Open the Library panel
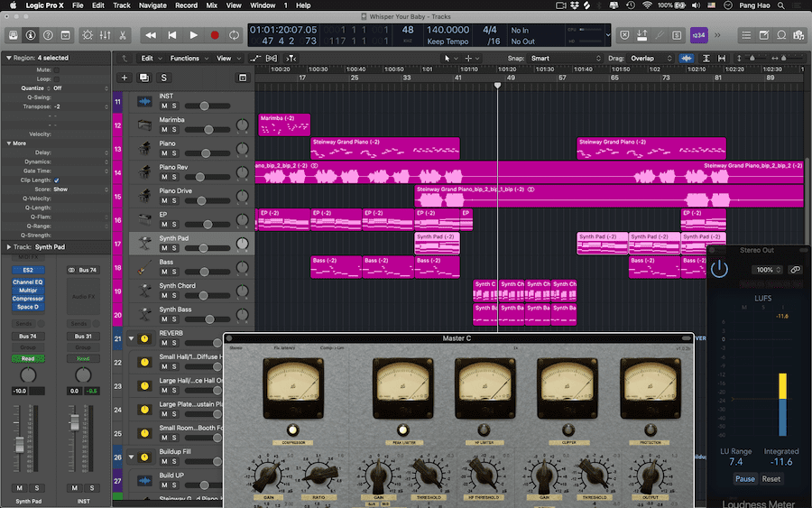 pos(13,35)
